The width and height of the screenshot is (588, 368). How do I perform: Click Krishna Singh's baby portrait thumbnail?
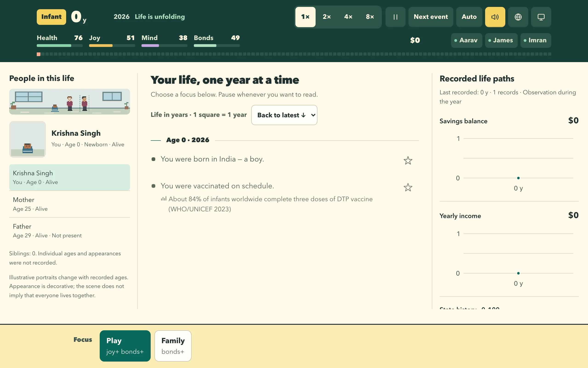click(x=28, y=139)
